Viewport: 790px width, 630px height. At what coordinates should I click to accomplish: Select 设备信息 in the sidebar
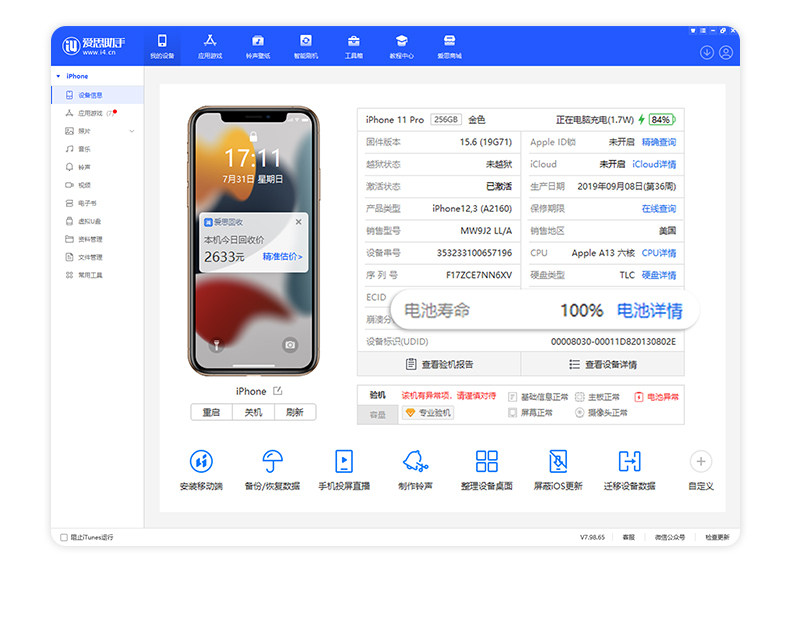coord(97,95)
